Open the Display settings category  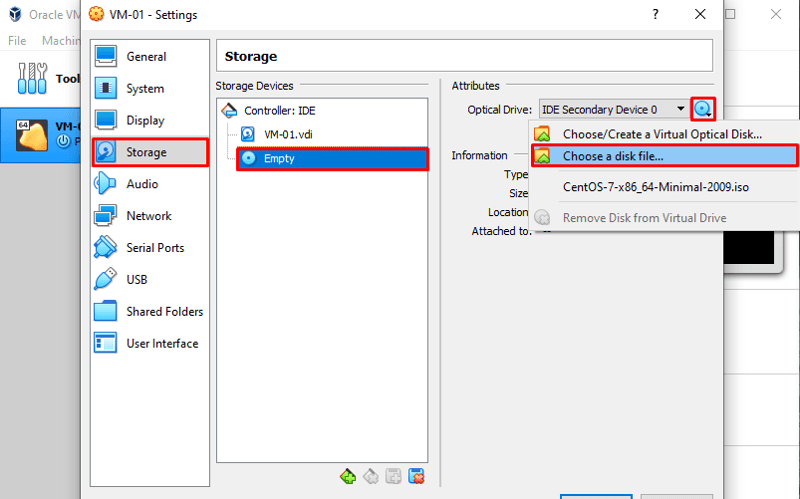[149, 120]
